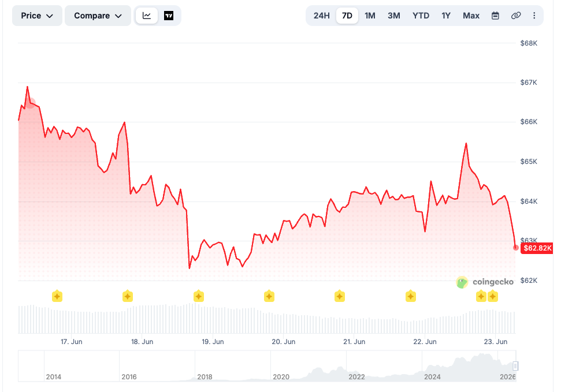The height and width of the screenshot is (392, 561).
Task: Click the 23. Jun date label
Action: point(496,342)
